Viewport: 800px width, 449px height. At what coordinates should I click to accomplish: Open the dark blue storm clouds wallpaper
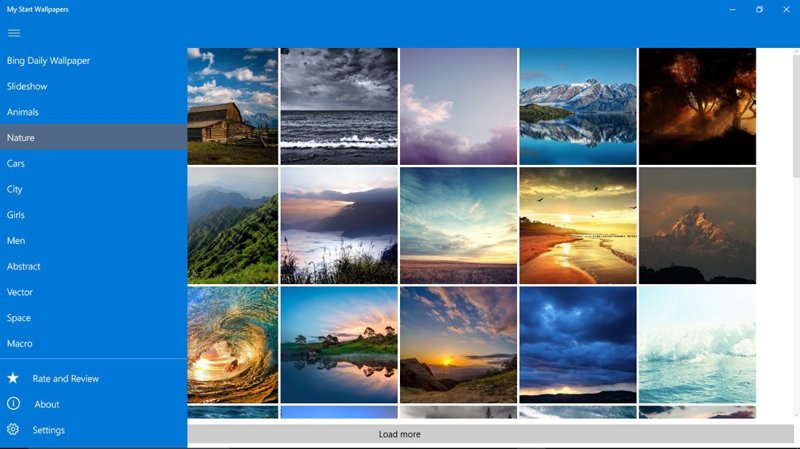[578, 345]
